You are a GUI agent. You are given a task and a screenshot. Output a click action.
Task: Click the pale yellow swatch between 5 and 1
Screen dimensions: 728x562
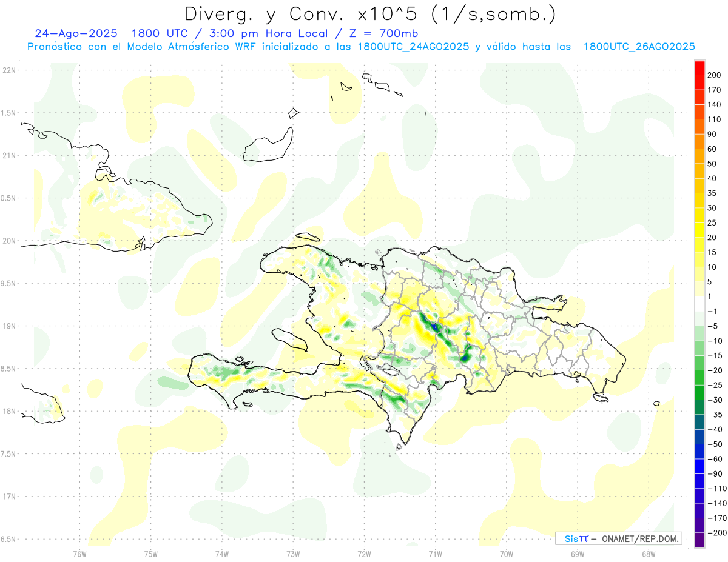coord(699,289)
